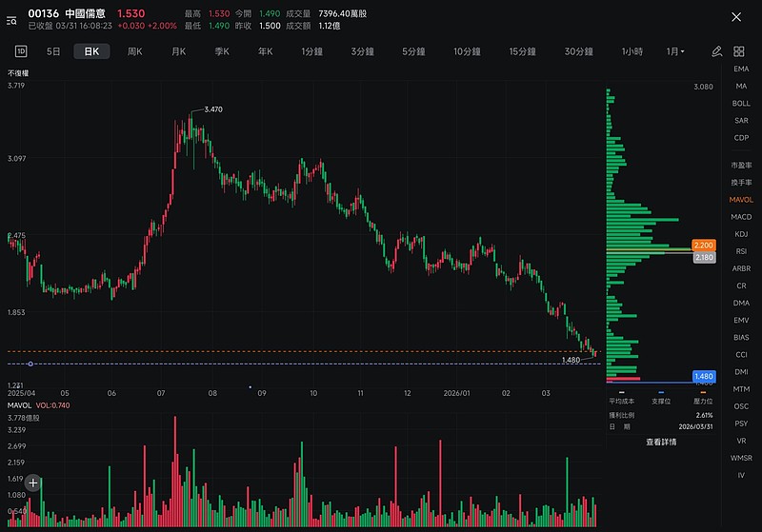Open the 不復權 adjustment setting
762x532 pixels.
(x=18, y=73)
